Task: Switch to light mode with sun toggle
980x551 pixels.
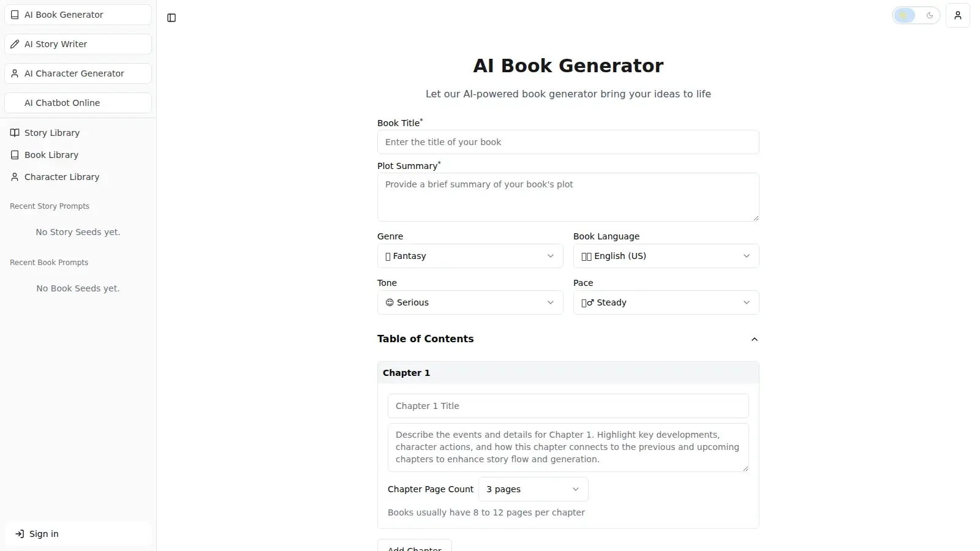Action: point(905,15)
